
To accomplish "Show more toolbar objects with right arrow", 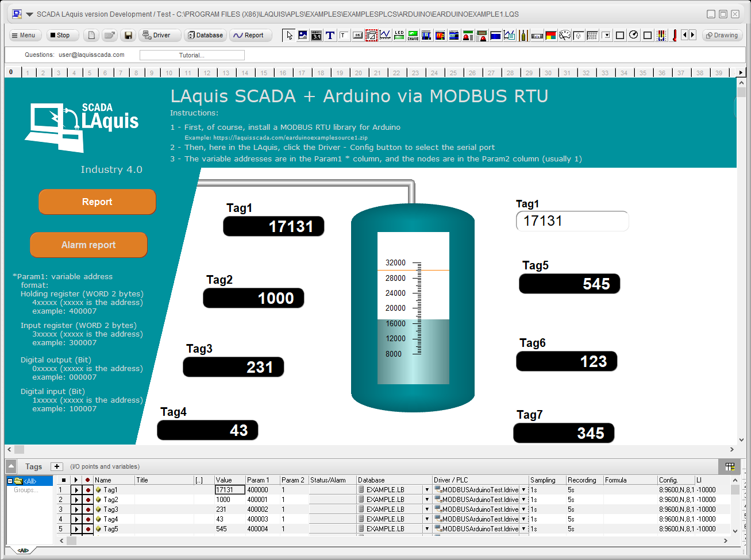I will tap(692, 35).
